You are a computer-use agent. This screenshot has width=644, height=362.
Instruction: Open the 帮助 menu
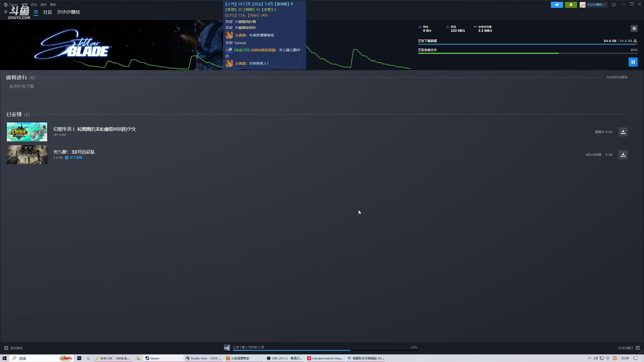coord(53,5)
